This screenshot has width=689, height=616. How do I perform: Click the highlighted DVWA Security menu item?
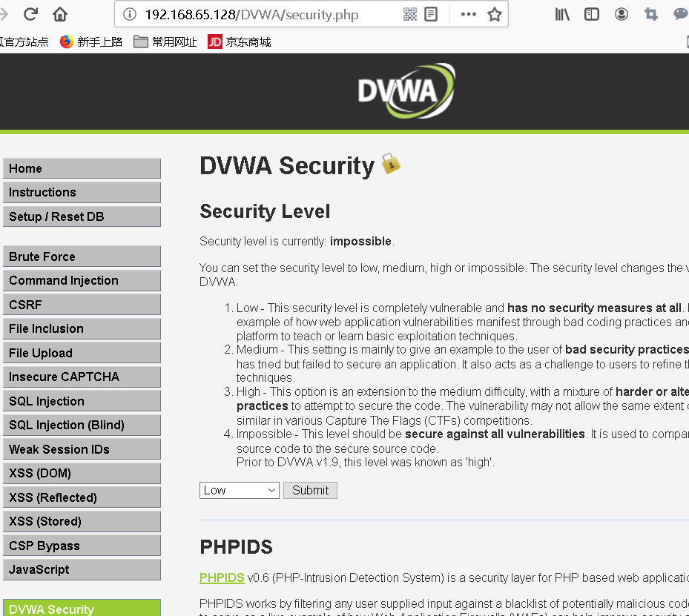(82, 608)
